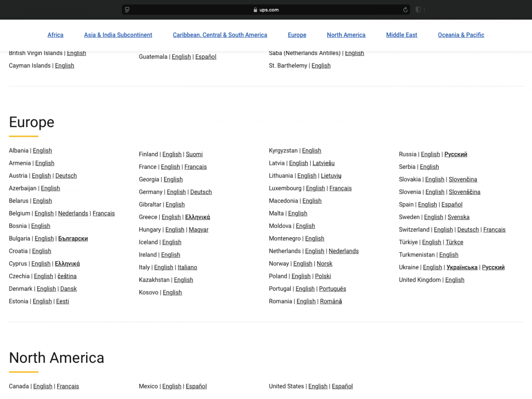Select the Middle East navigation link

(x=401, y=35)
